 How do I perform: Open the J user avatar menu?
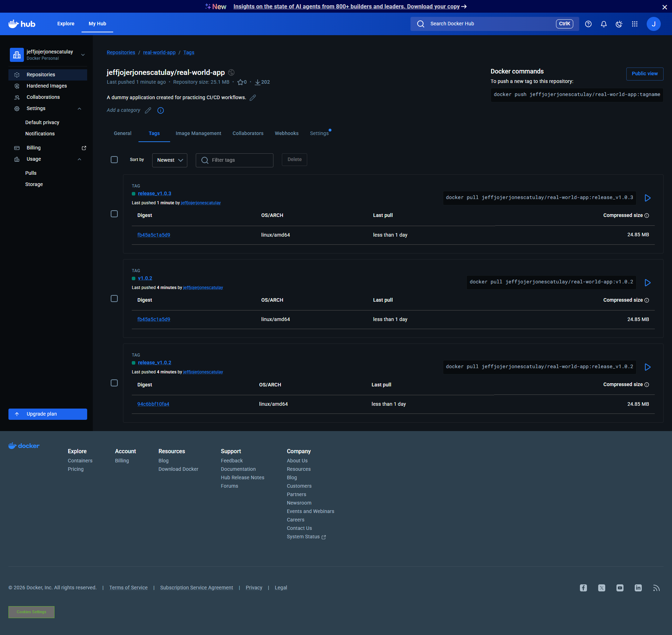[x=654, y=24]
